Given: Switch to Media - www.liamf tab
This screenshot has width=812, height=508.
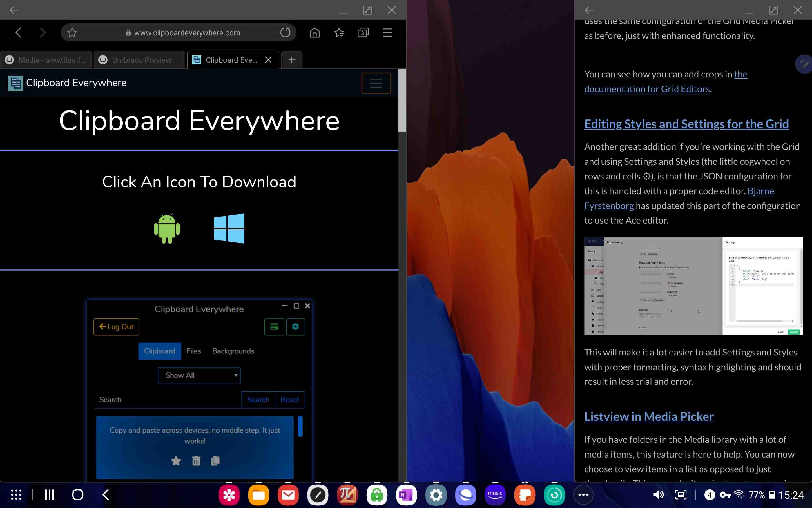Looking at the screenshot, I should [46, 60].
